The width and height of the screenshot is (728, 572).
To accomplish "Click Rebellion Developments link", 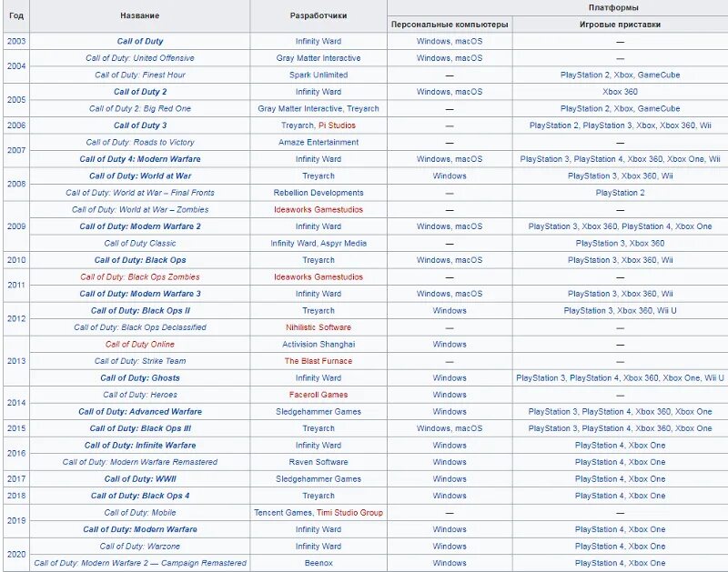I will 318,193.
